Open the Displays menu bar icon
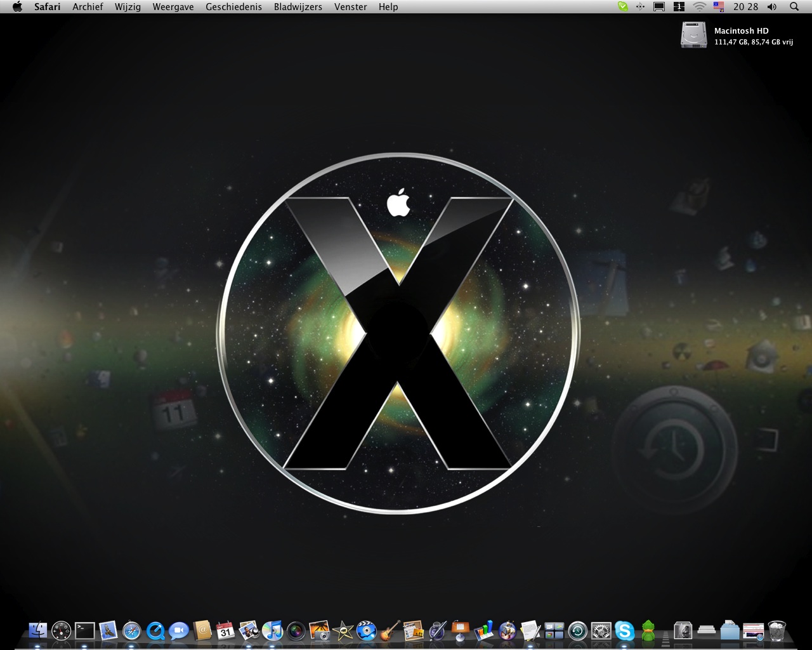The width and height of the screenshot is (812, 650). [x=659, y=6]
